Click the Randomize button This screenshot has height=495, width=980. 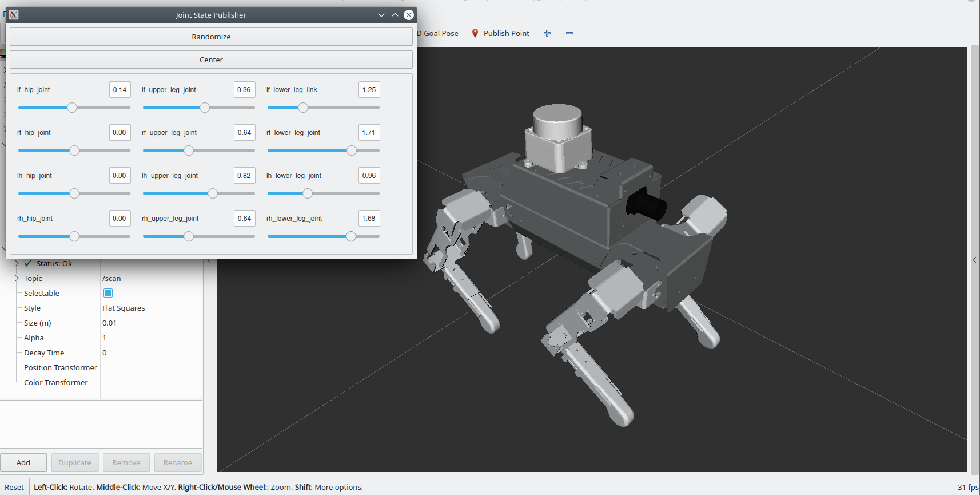pyautogui.click(x=211, y=37)
